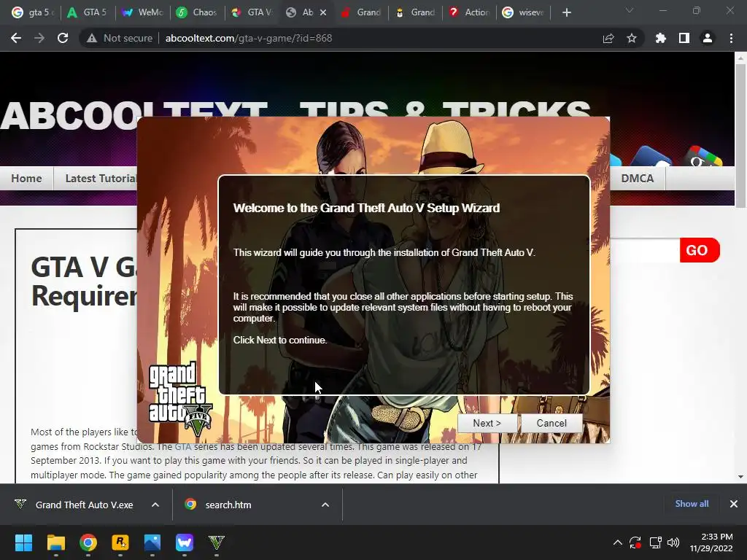Click the scrollbar down arrow

click(740, 476)
